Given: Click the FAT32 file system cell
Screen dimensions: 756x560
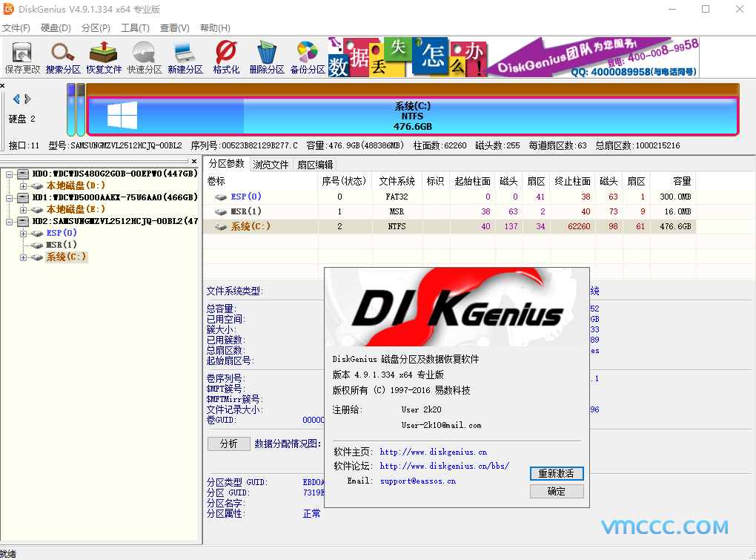Looking at the screenshot, I should coord(397,197).
